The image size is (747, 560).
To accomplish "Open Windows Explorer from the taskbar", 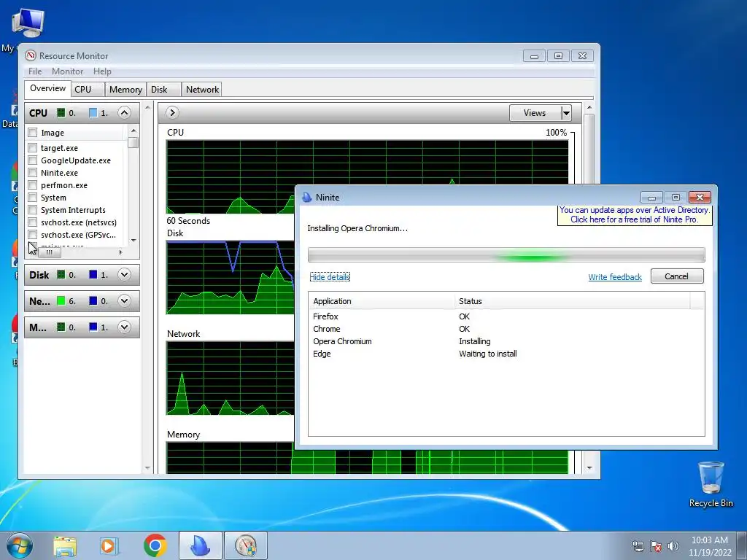I will pos(65,545).
